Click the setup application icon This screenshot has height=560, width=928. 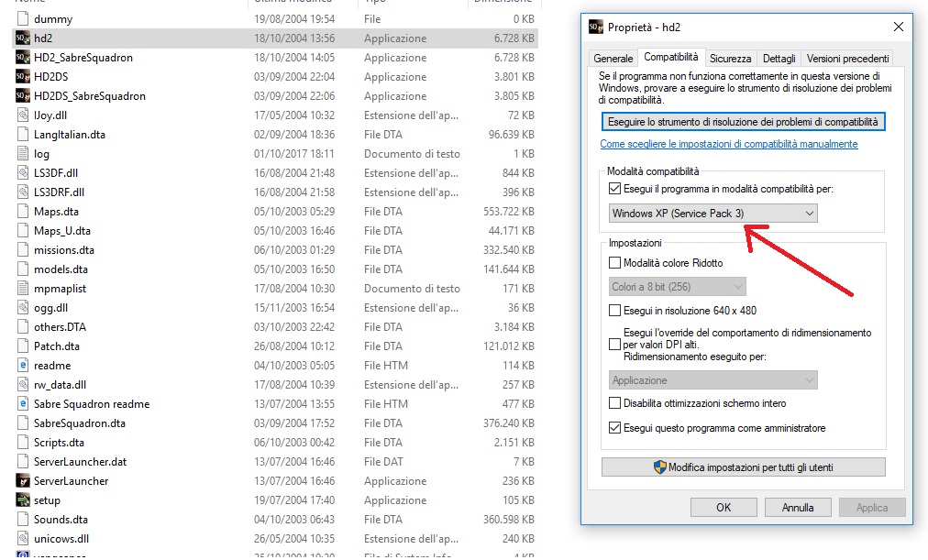pyautogui.click(x=24, y=500)
